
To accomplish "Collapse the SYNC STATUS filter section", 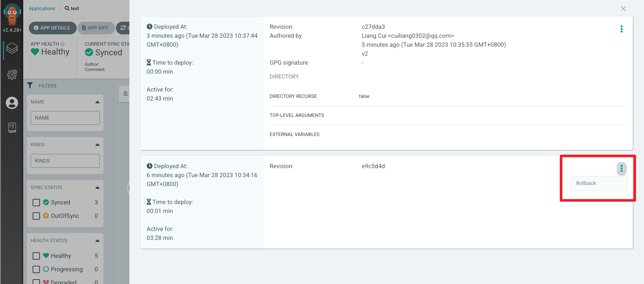I will point(97,188).
